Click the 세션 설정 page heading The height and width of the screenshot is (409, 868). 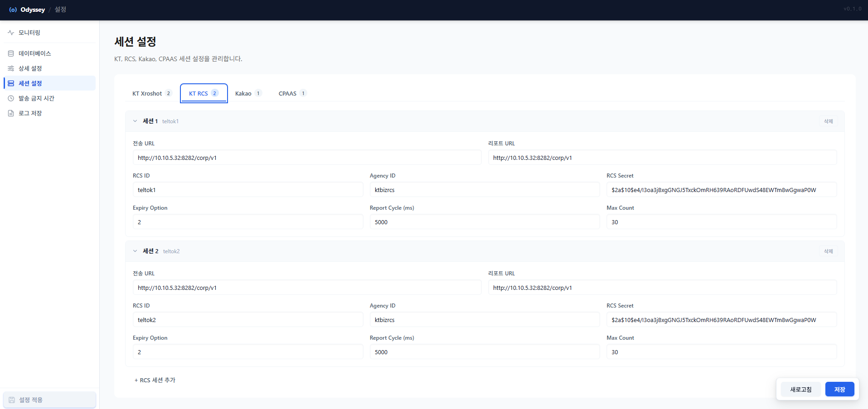pos(135,42)
